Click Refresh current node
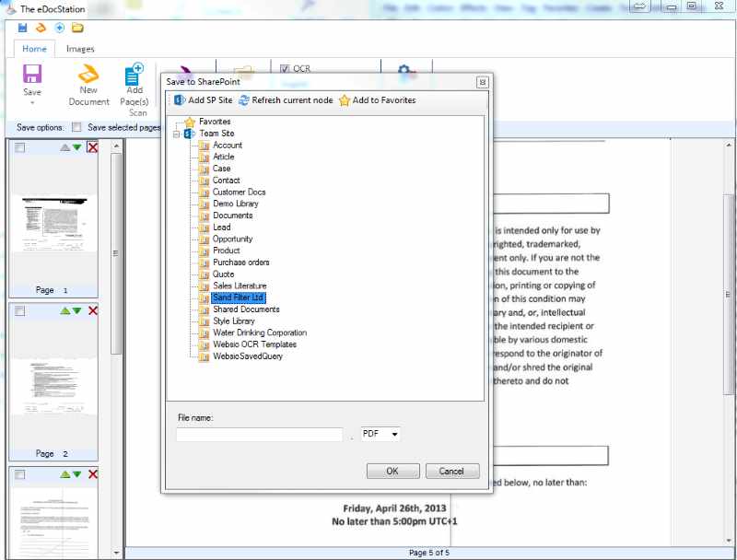Viewport: 737px width, 560px height. pyautogui.click(x=286, y=100)
